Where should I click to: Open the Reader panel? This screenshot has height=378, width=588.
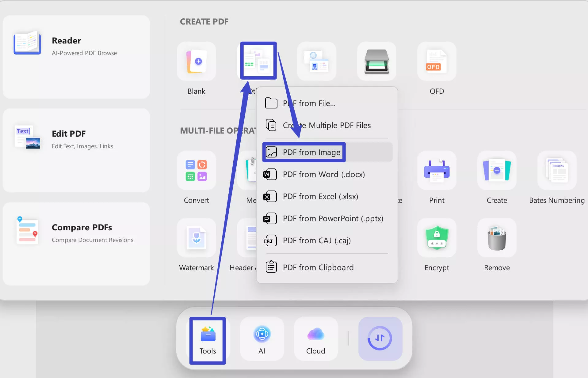click(76, 46)
